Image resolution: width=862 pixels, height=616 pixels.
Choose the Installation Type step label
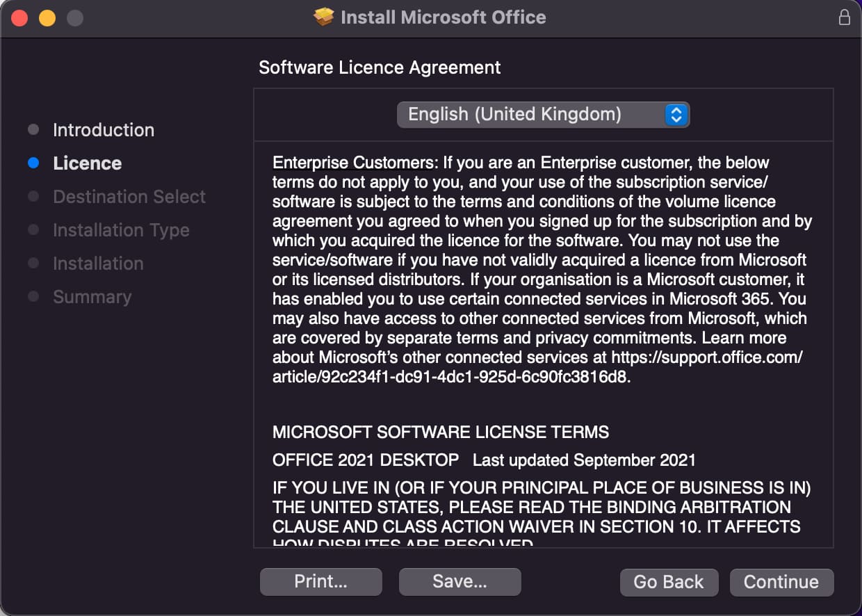[121, 230]
